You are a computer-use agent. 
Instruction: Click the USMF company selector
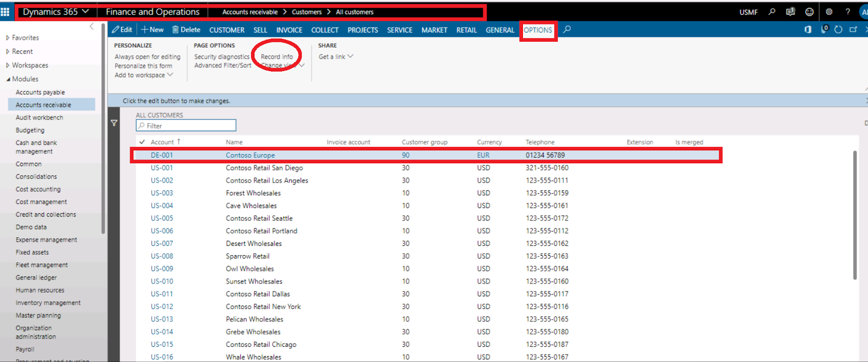[x=748, y=12]
